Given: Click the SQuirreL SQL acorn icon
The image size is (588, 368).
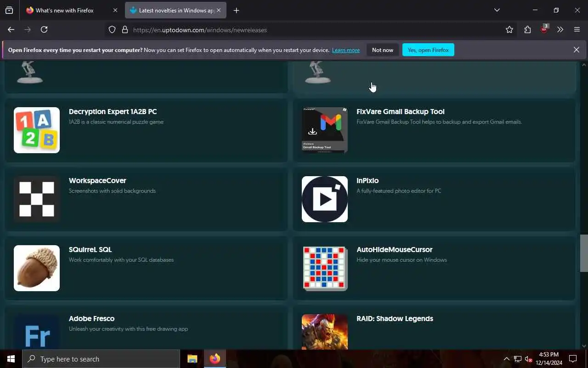Looking at the screenshot, I should 37,268.
